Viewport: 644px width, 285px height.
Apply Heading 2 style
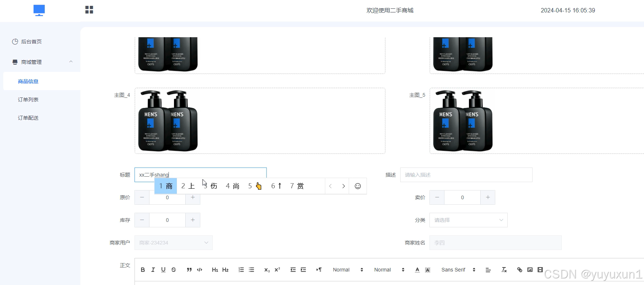pyautogui.click(x=225, y=270)
